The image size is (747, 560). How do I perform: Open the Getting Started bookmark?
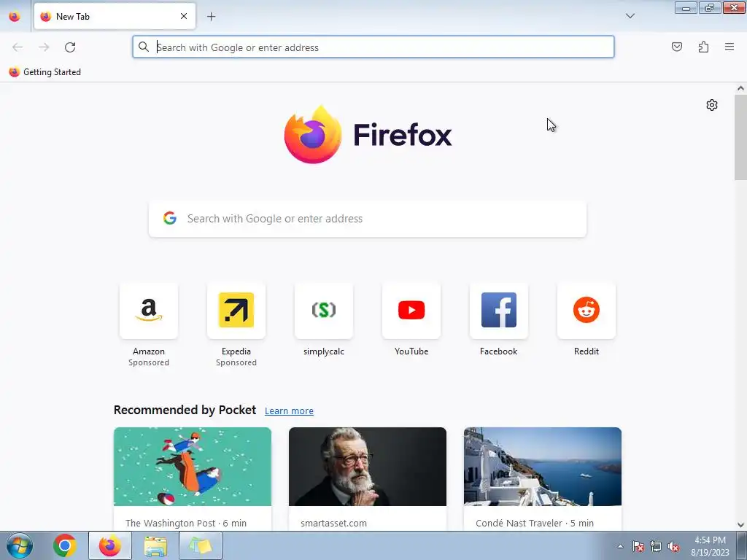pyautogui.click(x=44, y=72)
